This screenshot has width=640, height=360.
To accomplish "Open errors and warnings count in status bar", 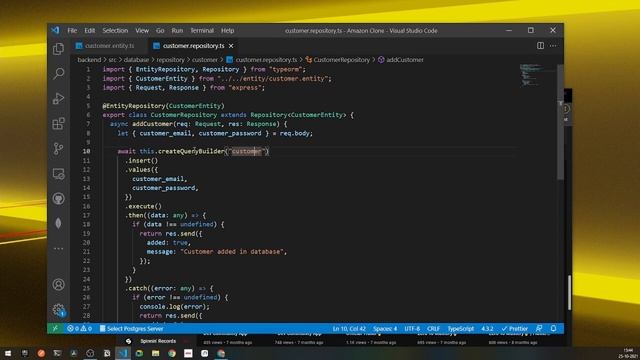I will pos(80,329).
